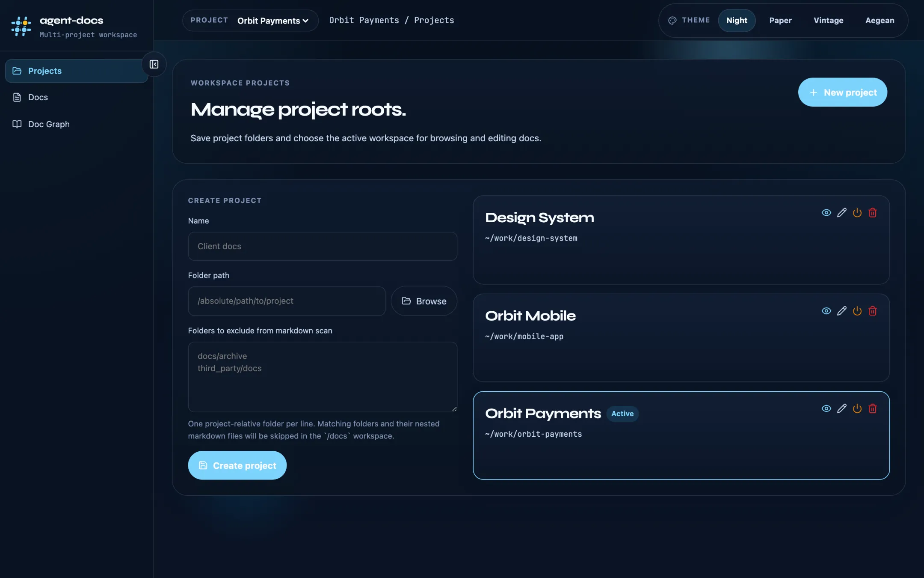Click the Active badge on Orbit Payments
Image resolution: width=924 pixels, height=578 pixels.
(622, 414)
